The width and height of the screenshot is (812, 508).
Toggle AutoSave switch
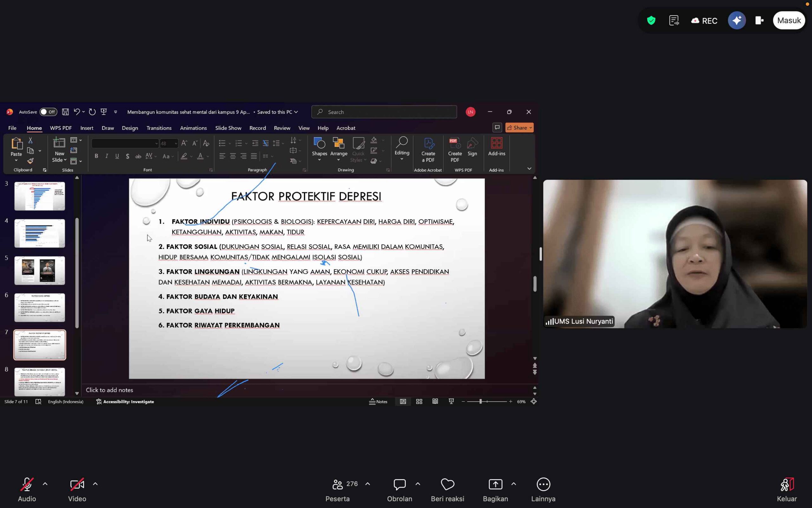[48, 112]
